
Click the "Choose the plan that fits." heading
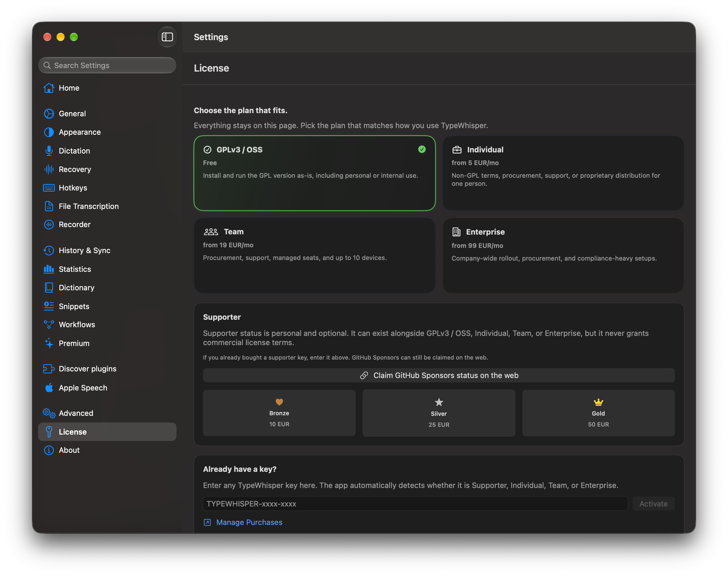pyautogui.click(x=241, y=111)
